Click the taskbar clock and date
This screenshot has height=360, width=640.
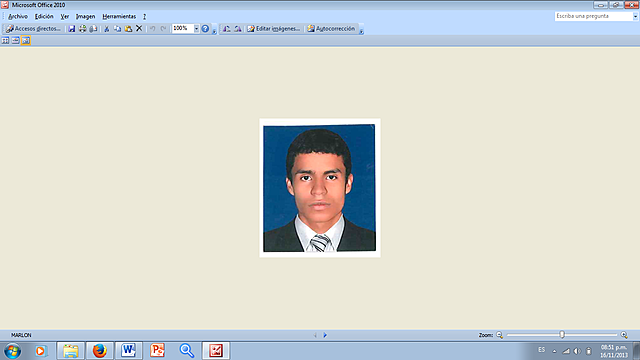[614, 351]
